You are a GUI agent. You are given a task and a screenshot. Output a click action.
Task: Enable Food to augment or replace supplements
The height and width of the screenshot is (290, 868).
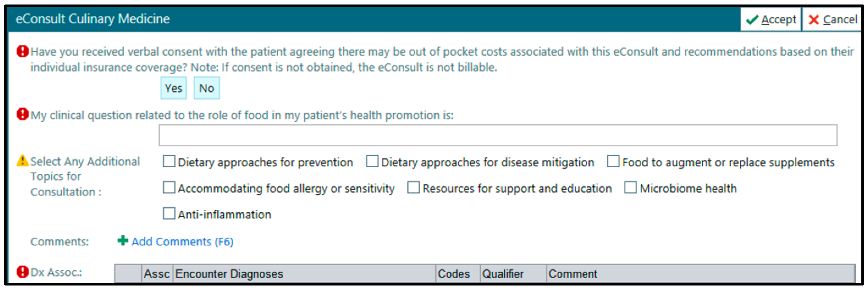[x=613, y=162]
